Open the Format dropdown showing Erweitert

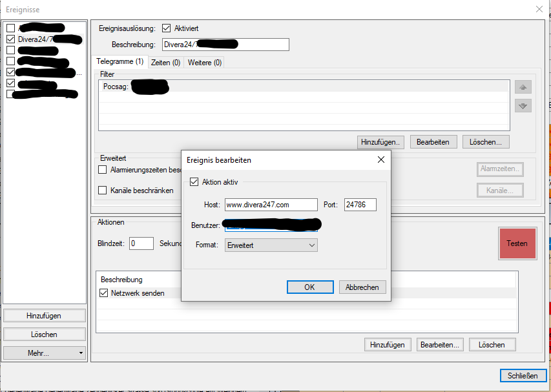(x=271, y=245)
